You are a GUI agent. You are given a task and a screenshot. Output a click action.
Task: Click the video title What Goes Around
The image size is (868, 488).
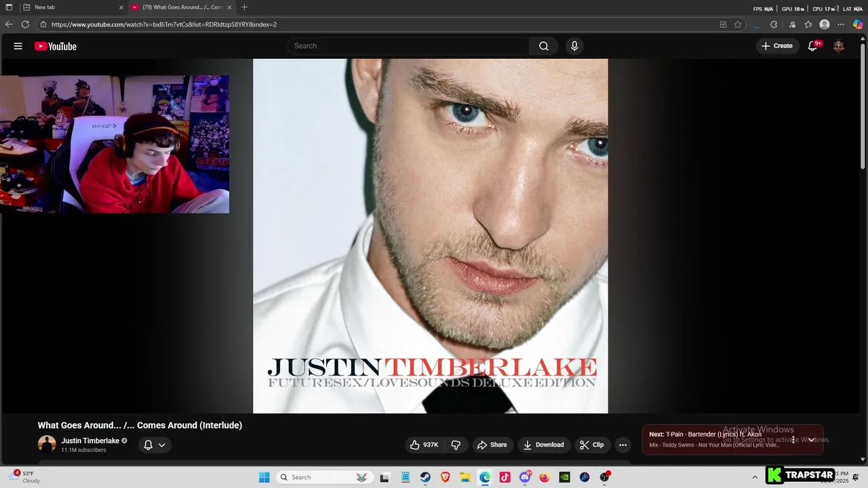tap(140, 426)
